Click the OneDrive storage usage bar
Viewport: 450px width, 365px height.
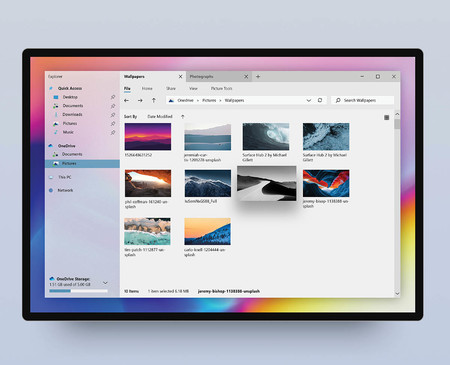pos(78,291)
